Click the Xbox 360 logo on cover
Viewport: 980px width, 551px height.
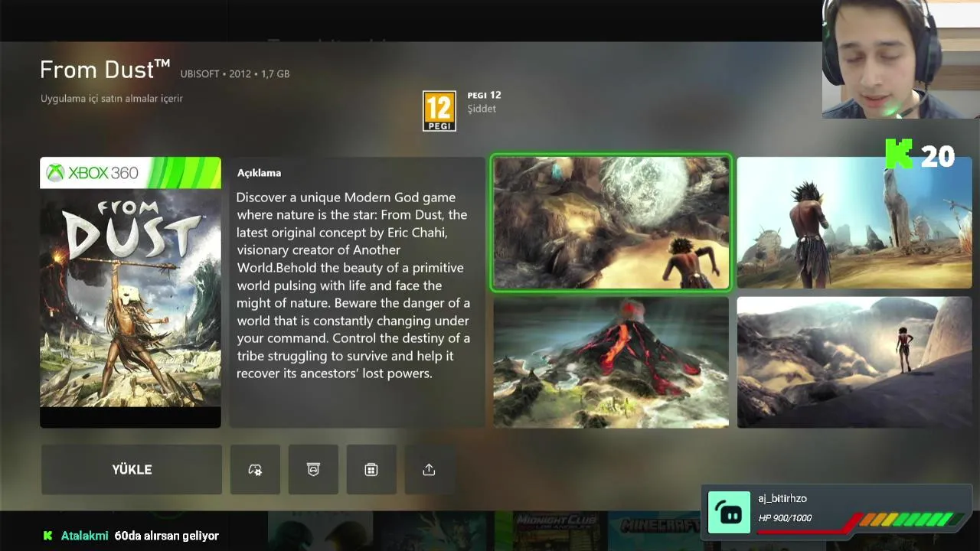click(92, 173)
